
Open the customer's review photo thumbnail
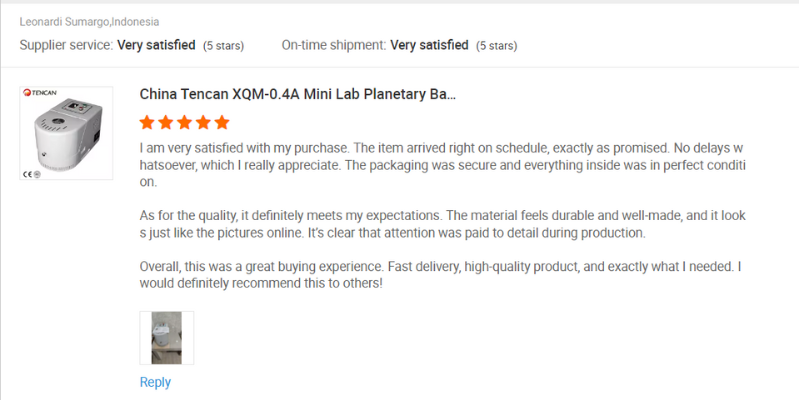coord(166,338)
